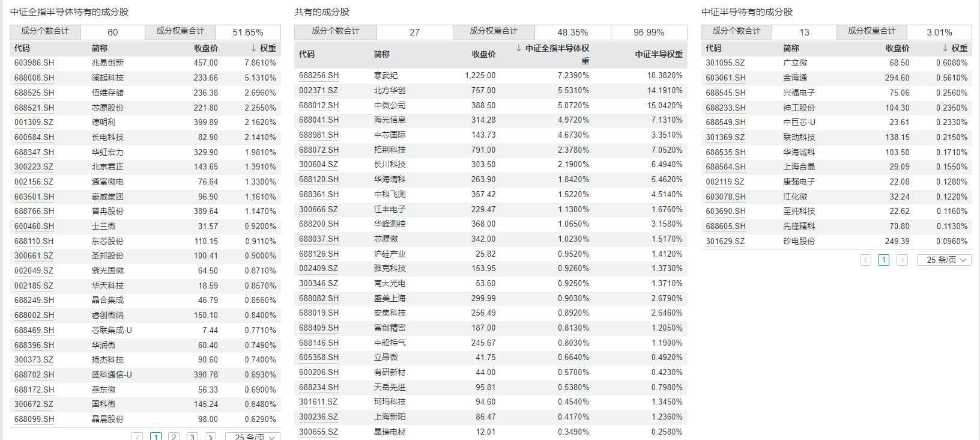Sort shared table by 收盘价 header
The height and width of the screenshot is (440, 980).
click(x=483, y=54)
